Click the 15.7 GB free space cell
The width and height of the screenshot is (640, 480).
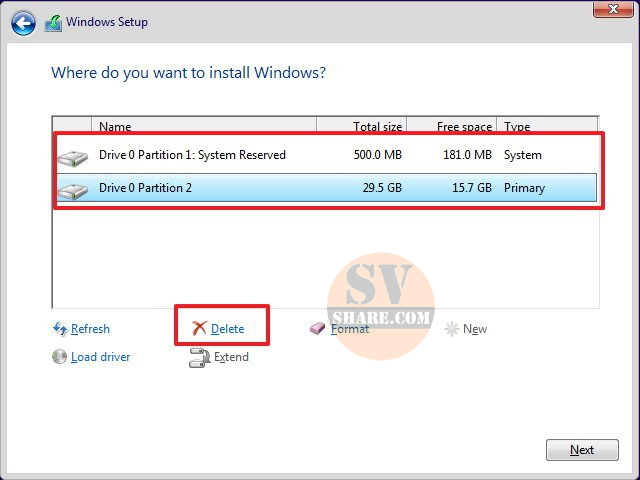pos(472,188)
